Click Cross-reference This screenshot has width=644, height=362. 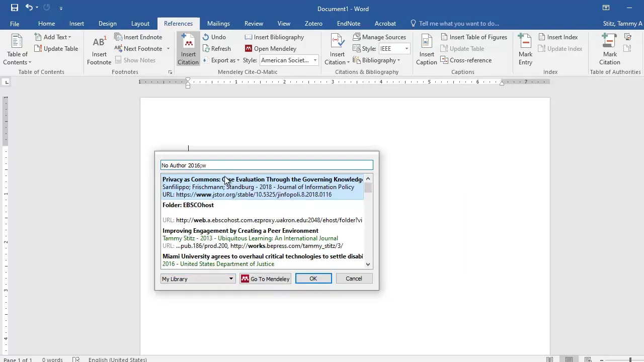point(466,60)
